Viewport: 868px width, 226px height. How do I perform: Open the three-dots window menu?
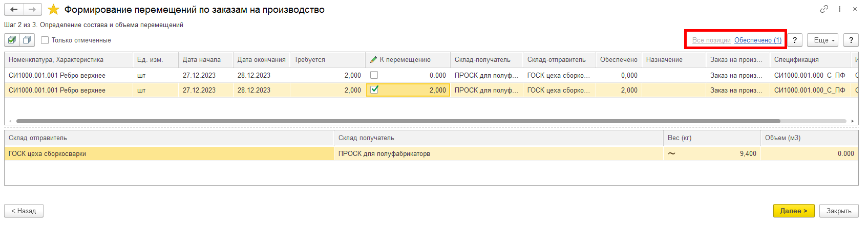[839, 9]
